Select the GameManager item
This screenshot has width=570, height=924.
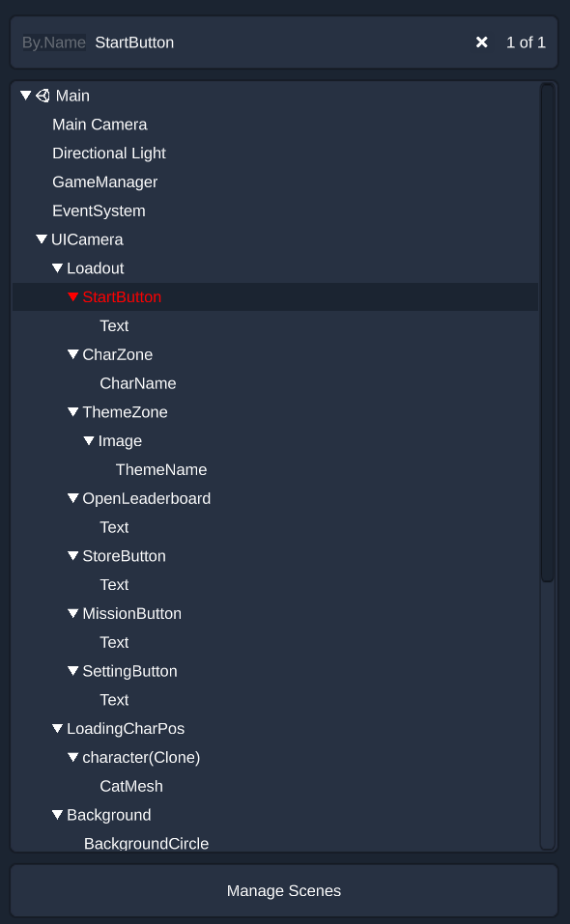tap(105, 182)
